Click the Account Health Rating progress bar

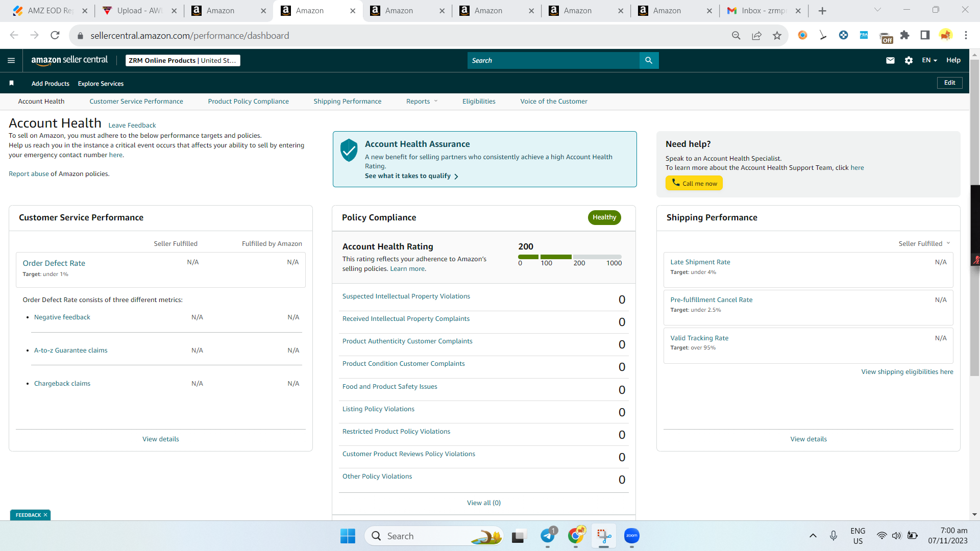click(x=570, y=257)
